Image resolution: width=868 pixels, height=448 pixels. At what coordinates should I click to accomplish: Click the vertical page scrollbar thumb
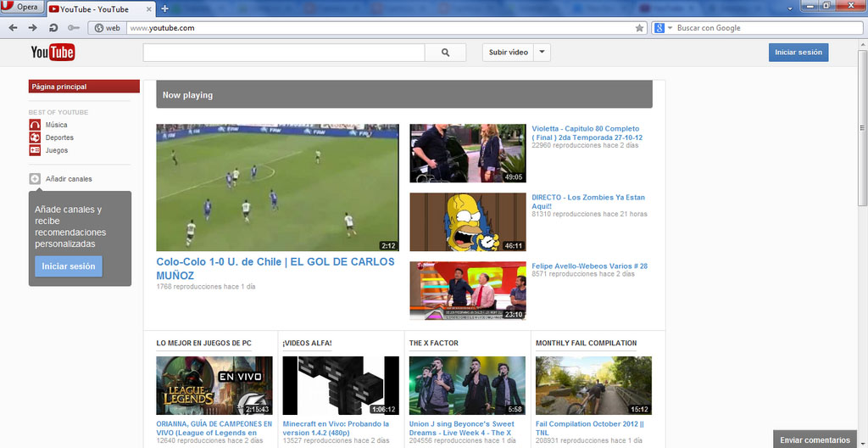pyautogui.click(x=862, y=127)
